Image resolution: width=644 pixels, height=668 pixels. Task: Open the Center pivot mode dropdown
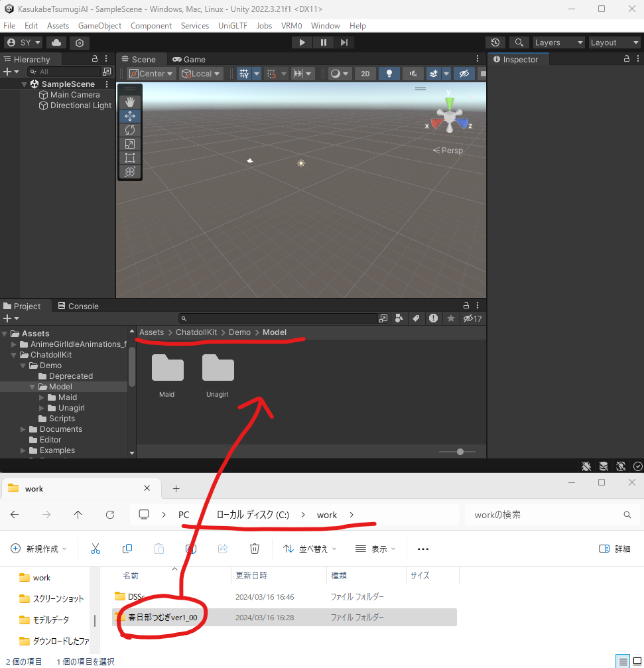[x=151, y=74]
